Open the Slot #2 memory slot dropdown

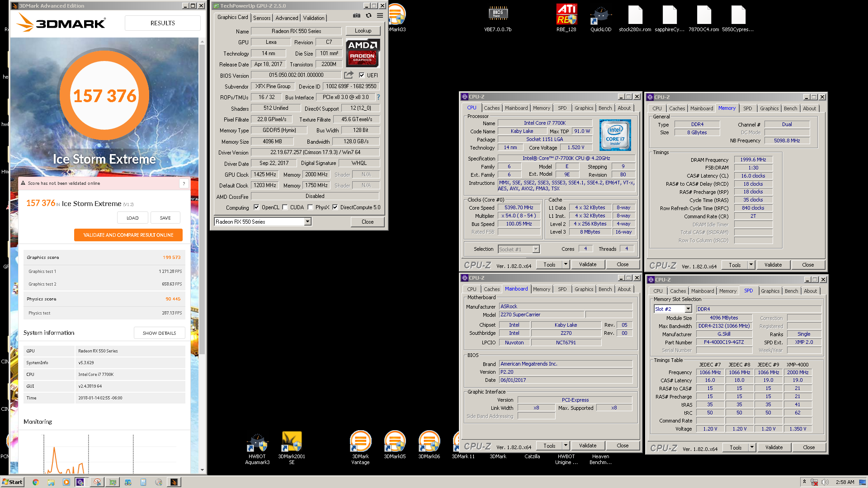pos(688,309)
